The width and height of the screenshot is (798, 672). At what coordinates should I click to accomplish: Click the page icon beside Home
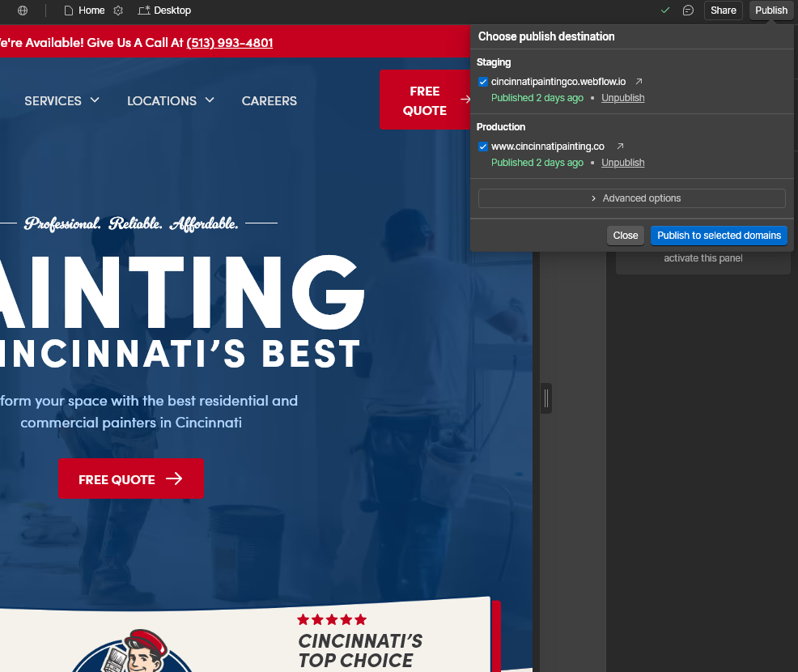tap(69, 11)
